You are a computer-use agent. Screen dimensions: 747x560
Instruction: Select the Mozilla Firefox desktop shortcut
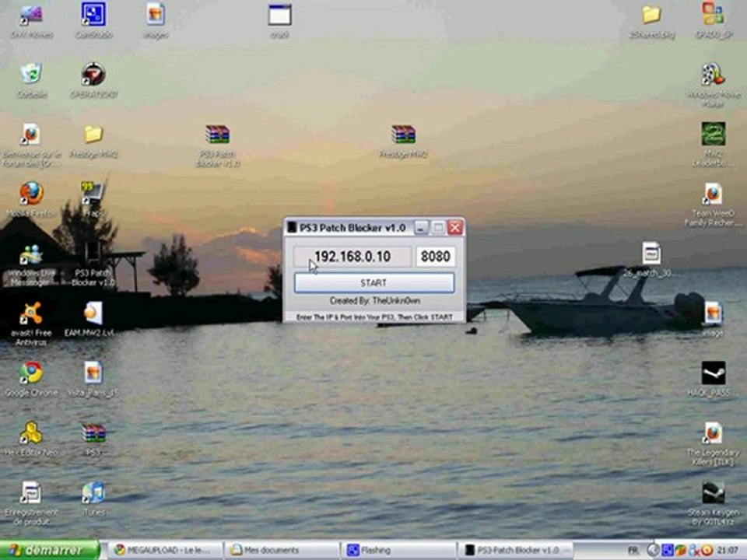coord(31,200)
